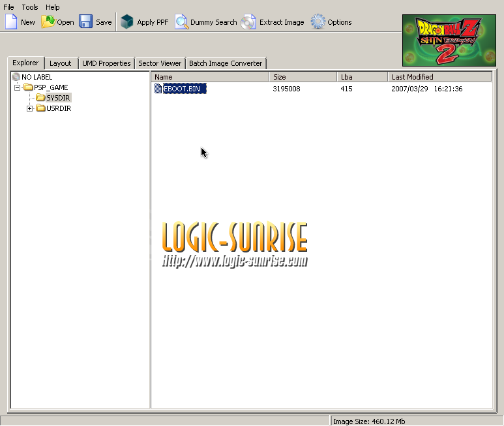Open the Help menu
504x426 pixels.
pos(52,7)
